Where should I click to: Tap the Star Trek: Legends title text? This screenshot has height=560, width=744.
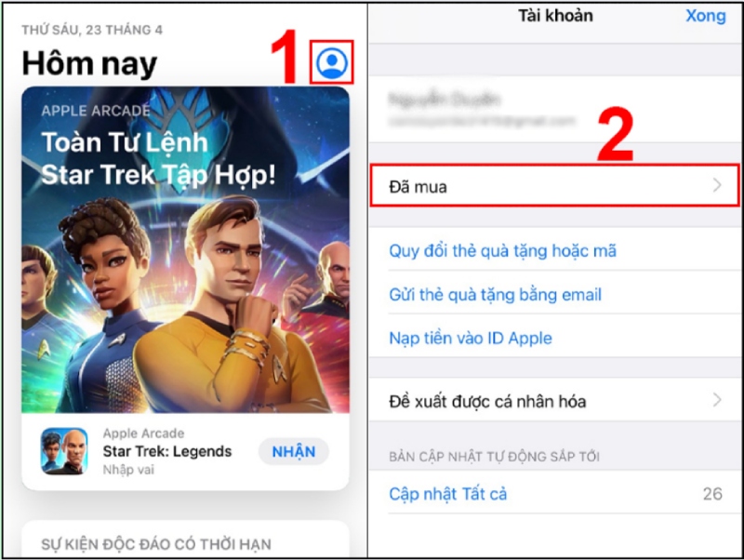tap(167, 451)
